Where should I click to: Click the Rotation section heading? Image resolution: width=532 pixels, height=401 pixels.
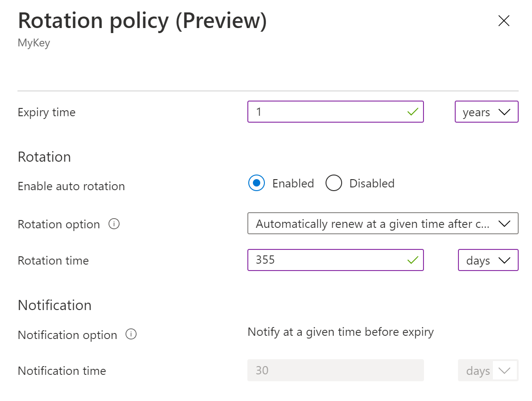click(44, 157)
